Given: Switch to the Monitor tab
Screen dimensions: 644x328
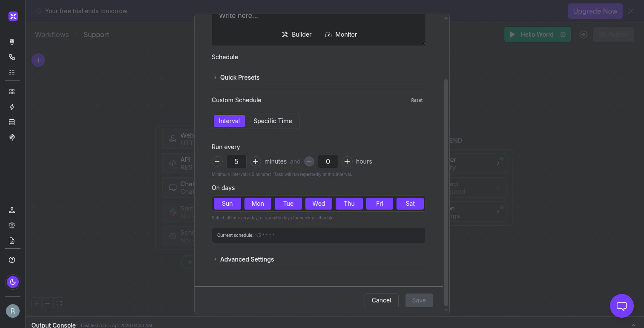Looking at the screenshot, I should click(x=341, y=34).
